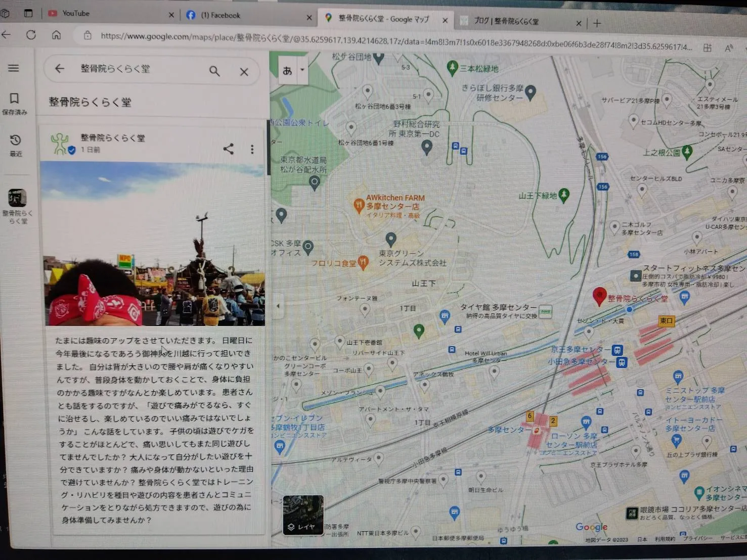This screenshot has height=560, width=747.
Task: Refresh the browser page
Action: tap(31, 35)
